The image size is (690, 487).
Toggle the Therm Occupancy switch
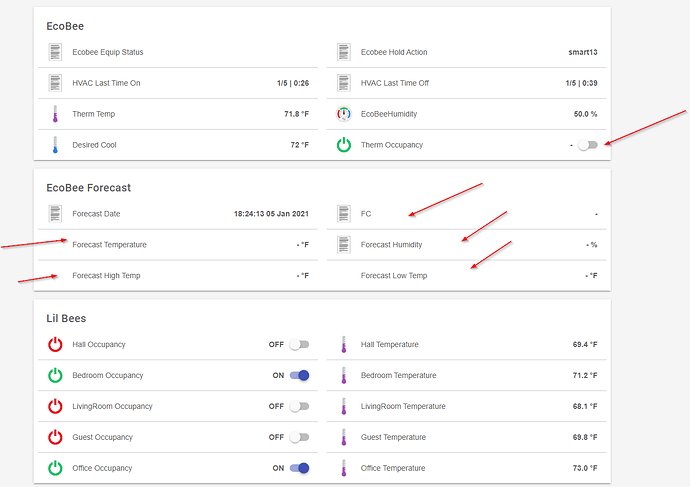point(587,145)
